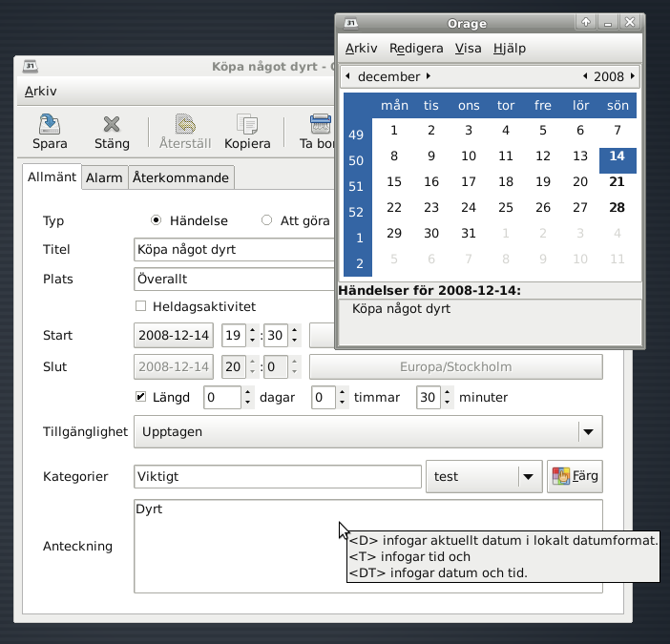
Task: Go to previous month arrow beside december
Action: tap(347, 76)
